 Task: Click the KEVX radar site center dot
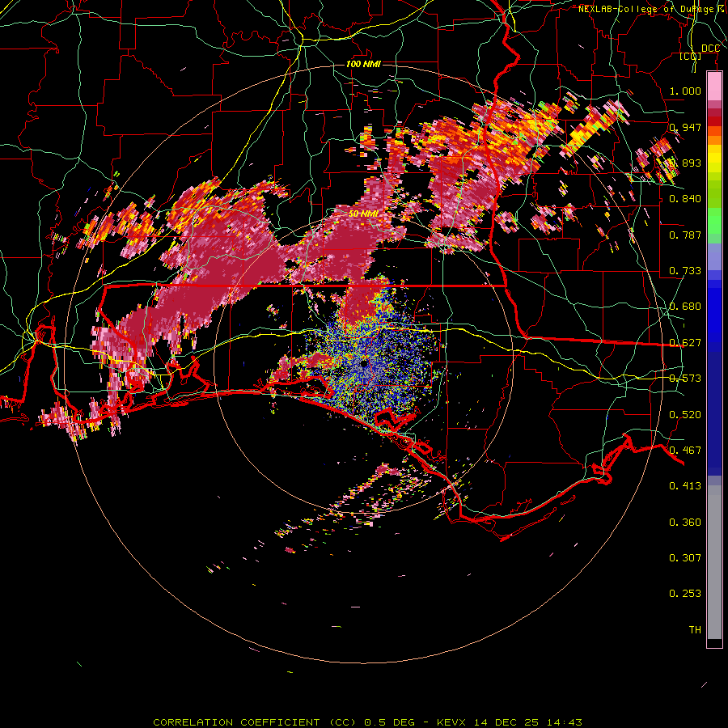pyautogui.click(x=363, y=363)
